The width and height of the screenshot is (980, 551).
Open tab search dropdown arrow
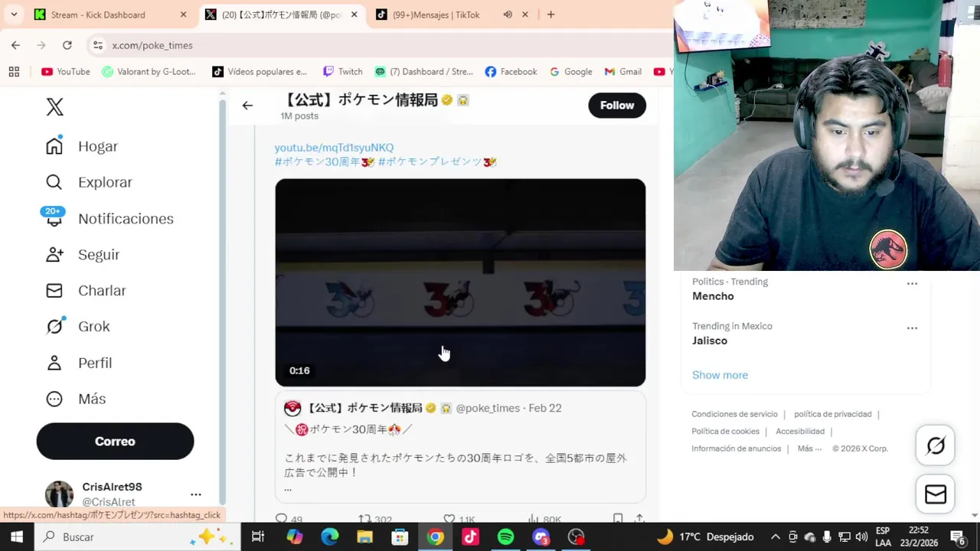coord(14,15)
